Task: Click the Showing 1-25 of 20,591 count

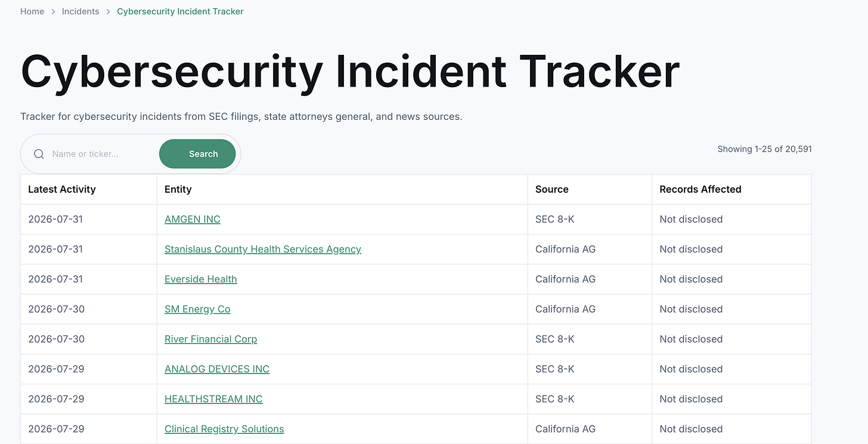Action: [x=764, y=149]
